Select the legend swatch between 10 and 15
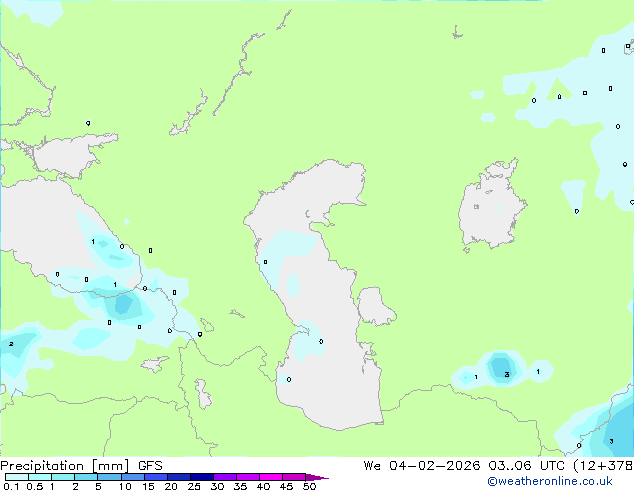Viewport: 634px width, 490px height. pos(132,477)
